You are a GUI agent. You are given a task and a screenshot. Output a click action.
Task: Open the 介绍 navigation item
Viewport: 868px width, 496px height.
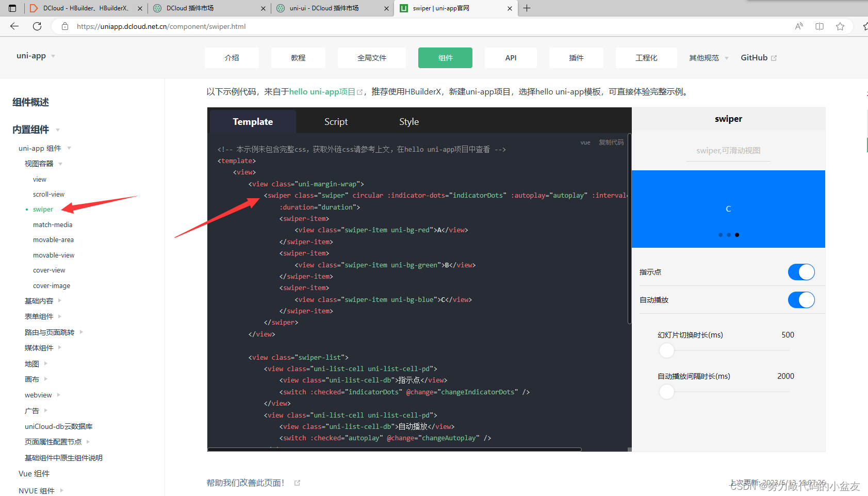coord(232,58)
